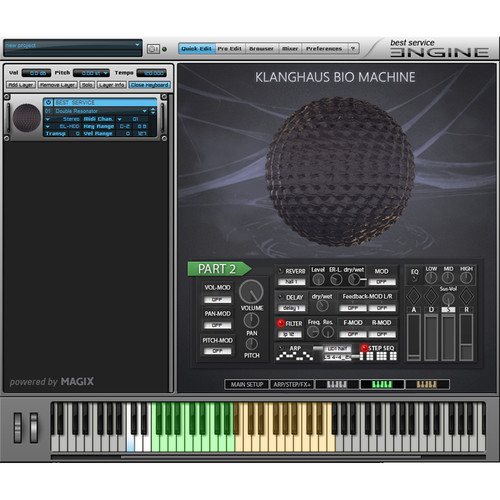Disable the red FILTER switch
This screenshot has height=500, width=500.
click(x=281, y=323)
